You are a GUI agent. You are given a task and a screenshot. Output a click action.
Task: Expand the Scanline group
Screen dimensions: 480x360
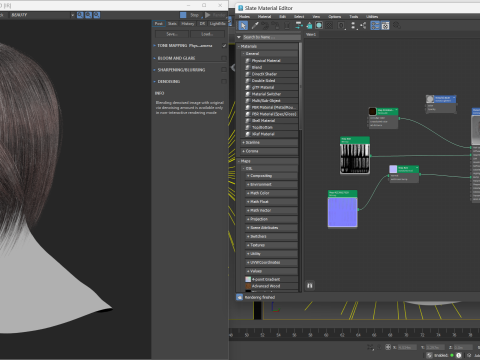[x=244, y=142]
